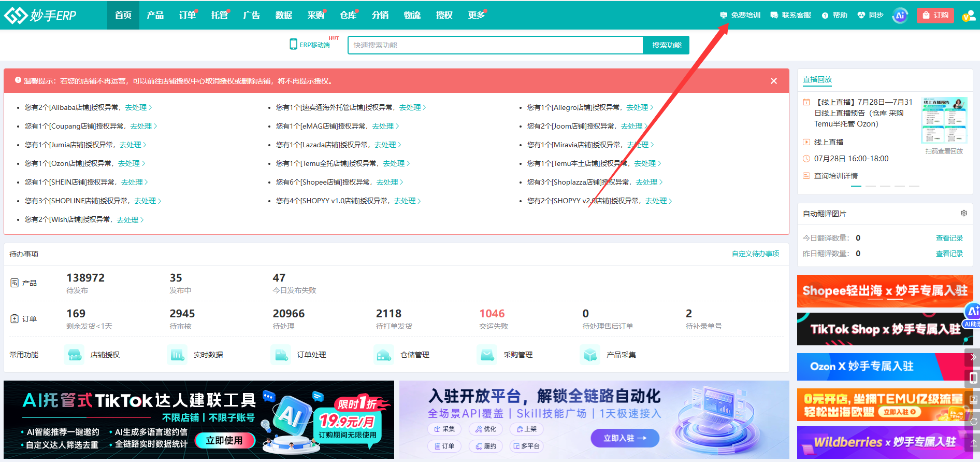Screen dimensions: 980x462
Task: Go to the 首页 tab
Action: [x=123, y=15]
